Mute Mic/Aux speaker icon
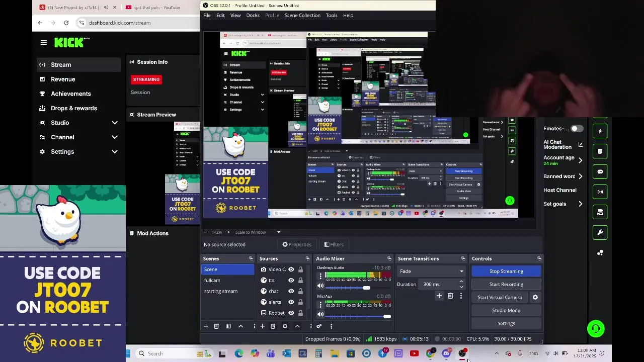 tap(320, 314)
